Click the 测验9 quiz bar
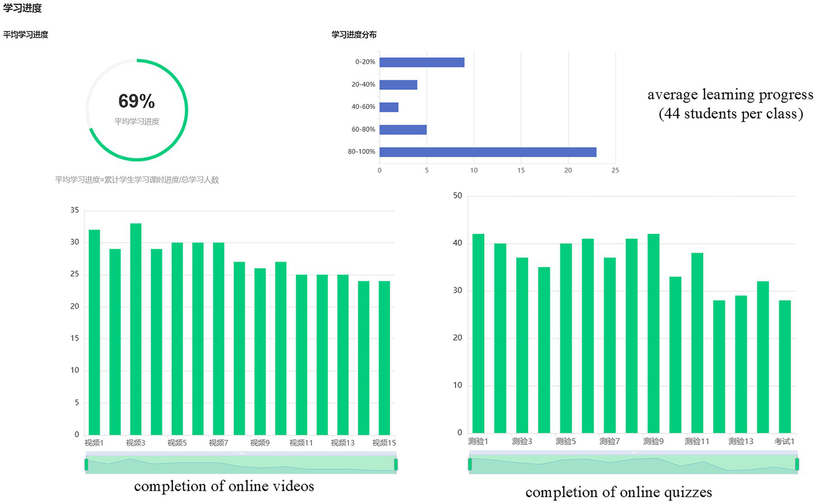The height and width of the screenshot is (504, 817). (653, 333)
